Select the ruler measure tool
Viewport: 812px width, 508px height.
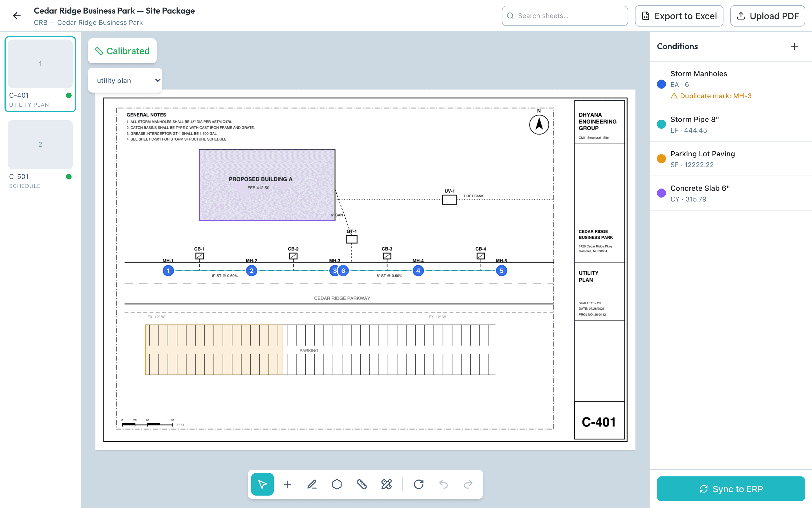[x=362, y=484]
